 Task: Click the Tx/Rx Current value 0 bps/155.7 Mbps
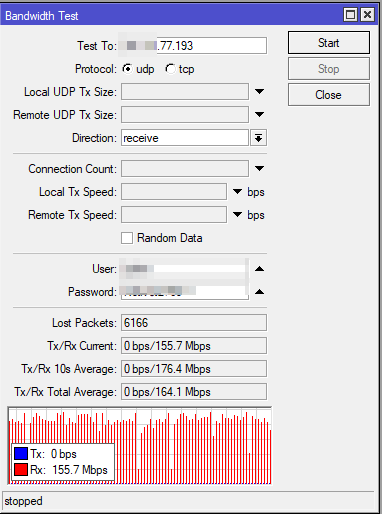(194, 346)
